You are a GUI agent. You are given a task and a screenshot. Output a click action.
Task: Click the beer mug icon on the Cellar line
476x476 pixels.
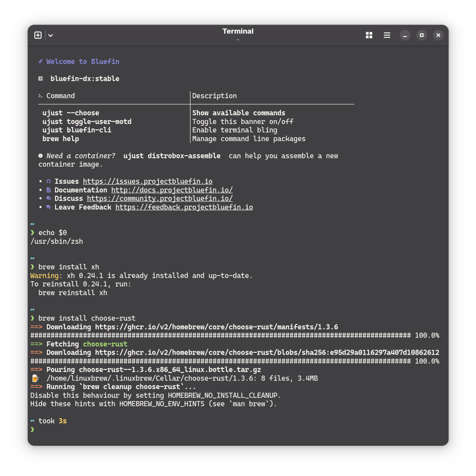35,378
